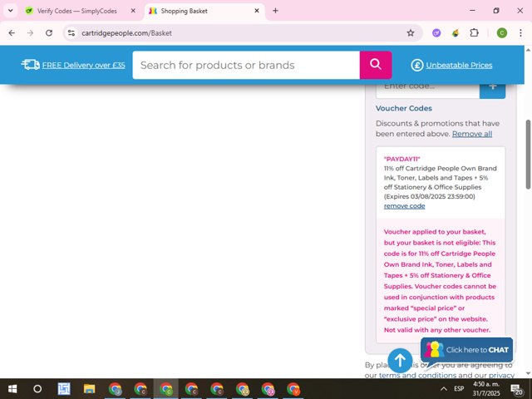Click first Chrome icon in taskbar
532x399 pixels.
click(115, 389)
